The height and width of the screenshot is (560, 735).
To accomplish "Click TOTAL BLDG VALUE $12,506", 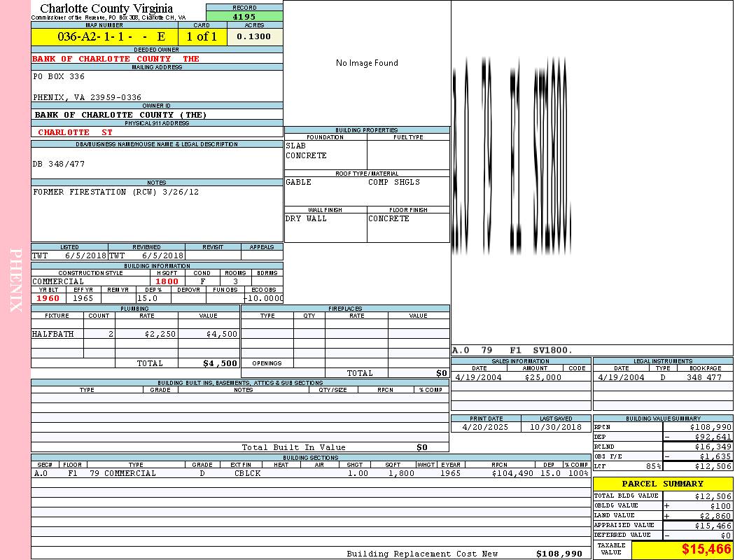I will tap(713, 496).
